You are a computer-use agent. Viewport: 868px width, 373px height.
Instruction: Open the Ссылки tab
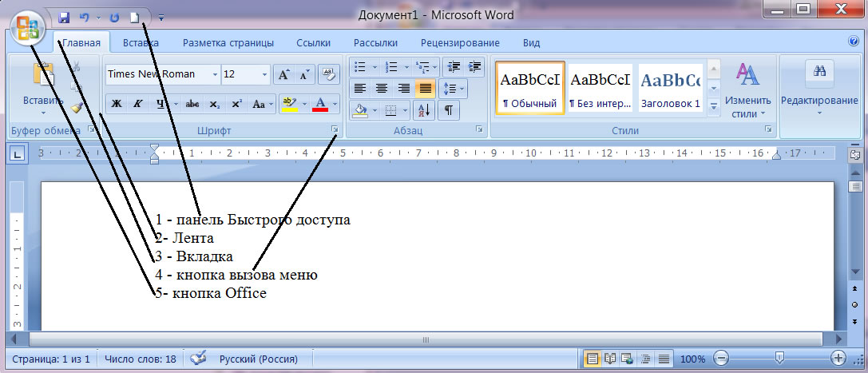coord(313,42)
